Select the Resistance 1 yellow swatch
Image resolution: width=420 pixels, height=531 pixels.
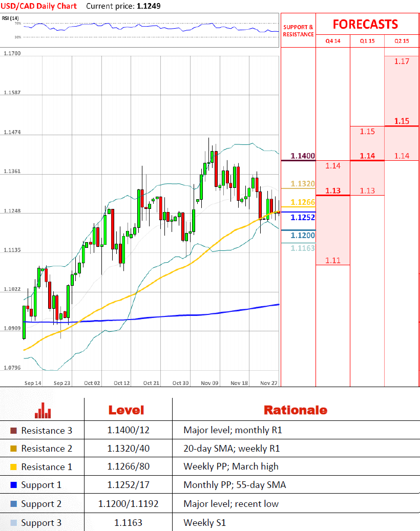[x=13, y=467]
